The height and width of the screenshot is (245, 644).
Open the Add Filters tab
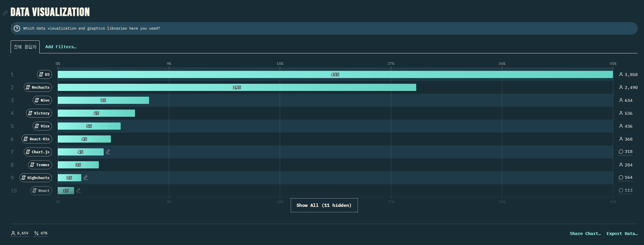point(61,47)
